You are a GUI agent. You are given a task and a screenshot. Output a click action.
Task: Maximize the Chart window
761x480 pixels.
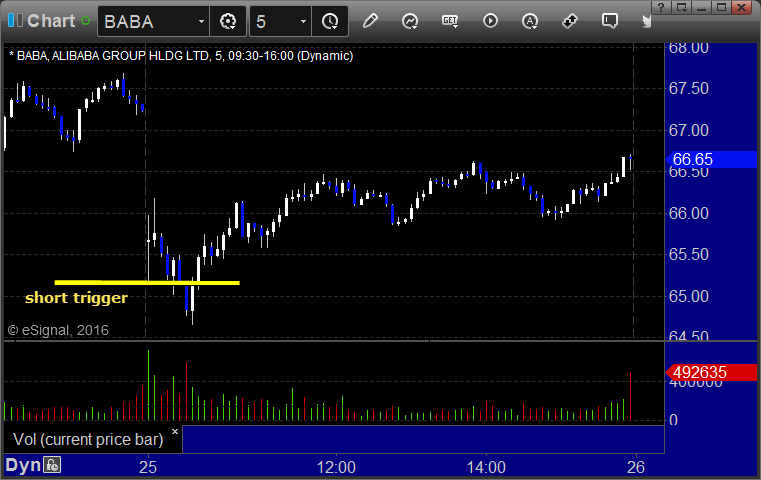coord(722,7)
